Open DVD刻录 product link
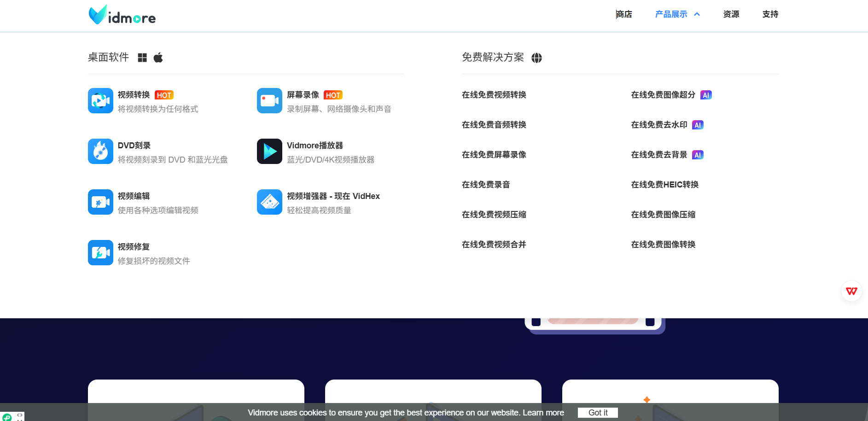The width and height of the screenshot is (868, 421). click(x=134, y=146)
